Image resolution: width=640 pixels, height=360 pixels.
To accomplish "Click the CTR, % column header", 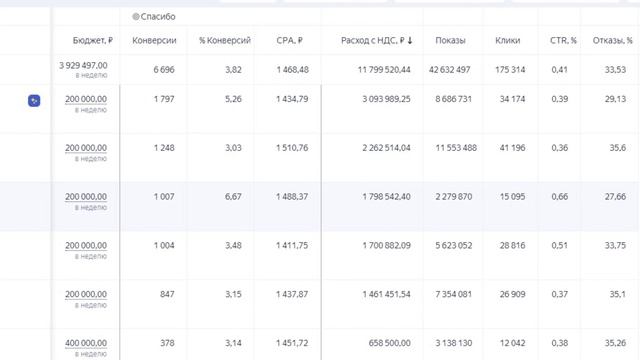I will pyautogui.click(x=563, y=40).
